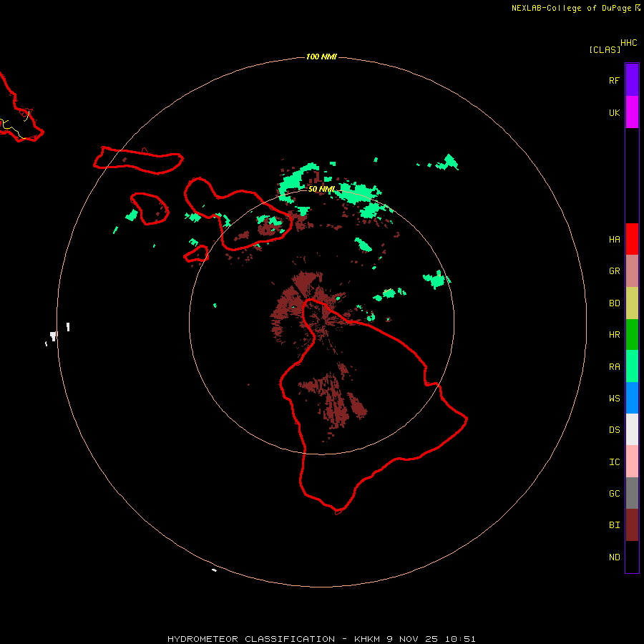The height and width of the screenshot is (644, 644).
Task: Click the IC light pink legend swatch
Action: tap(632, 462)
